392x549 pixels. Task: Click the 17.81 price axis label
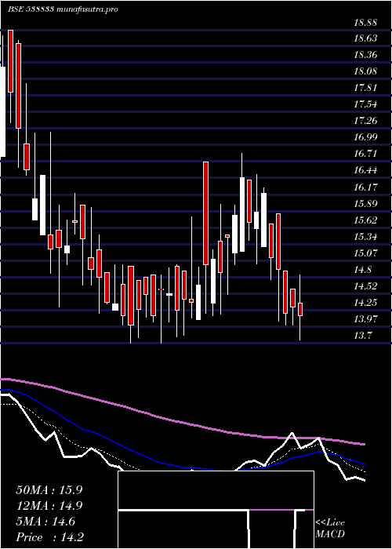[365, 88]
